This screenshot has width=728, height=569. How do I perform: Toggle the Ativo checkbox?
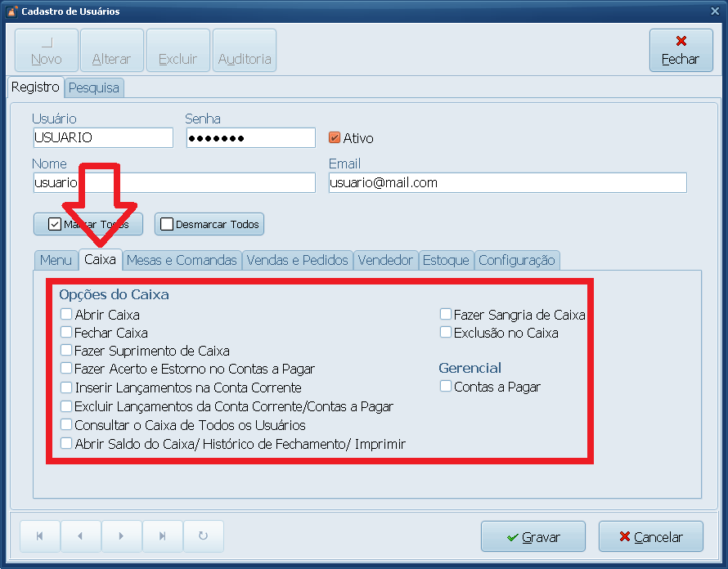click(x=334, y=138)
